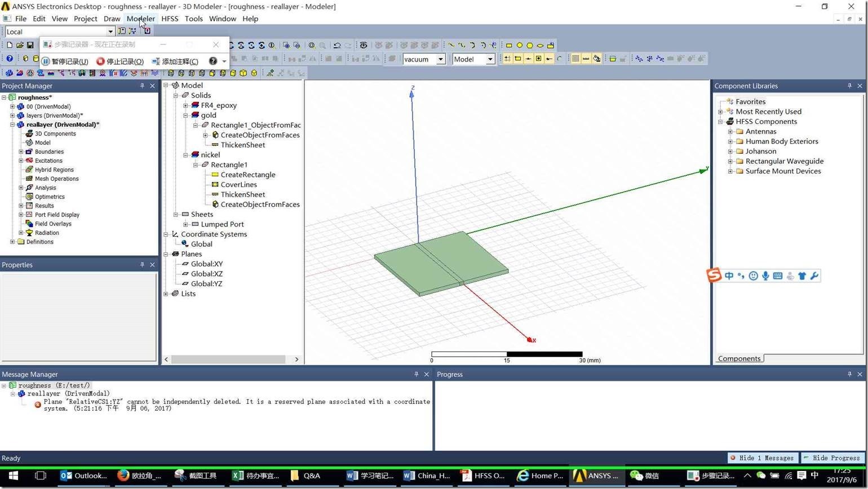
Task: Click Hide Progress button
Action: coord(832,458)
